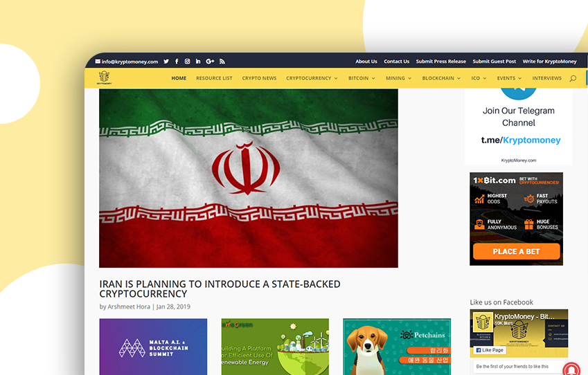This screenshot has height=375, width=588.
Task: Click the Facebook widget page avatar
Action: pyautogui.click(x=482, y=322)
